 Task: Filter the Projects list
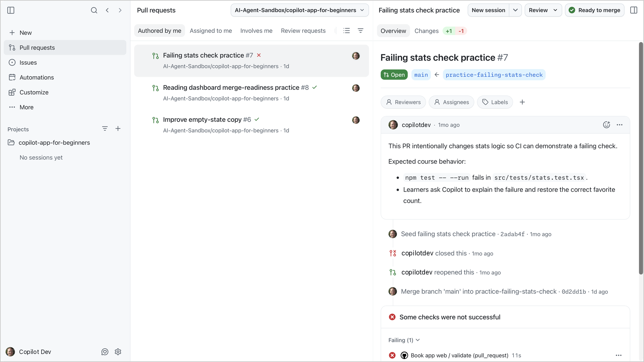[105, 129]
